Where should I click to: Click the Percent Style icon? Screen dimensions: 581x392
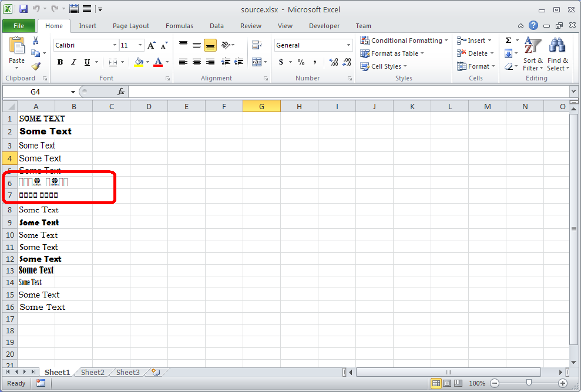[x=301, y=62]
